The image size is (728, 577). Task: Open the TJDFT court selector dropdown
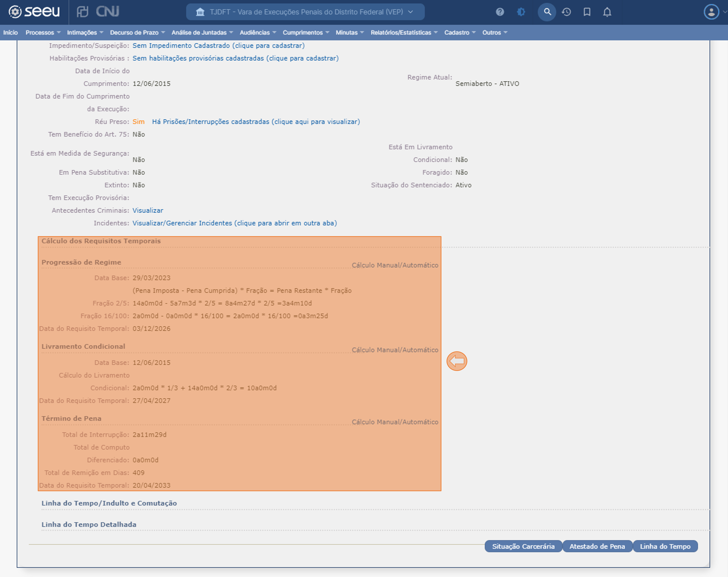[x=305, y=12]
